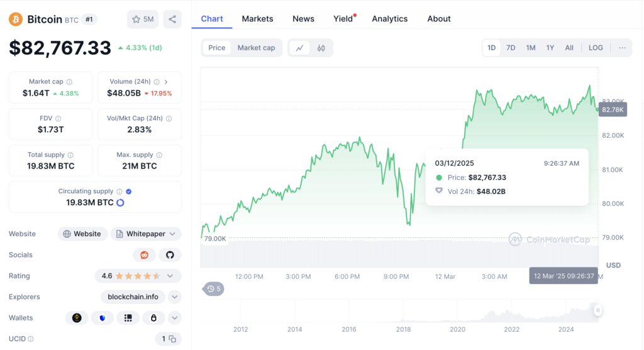Image resolution: width=644 pixels, height=350 pixels.
Task: Open the News tab
Action: click(x=304, y=19)
